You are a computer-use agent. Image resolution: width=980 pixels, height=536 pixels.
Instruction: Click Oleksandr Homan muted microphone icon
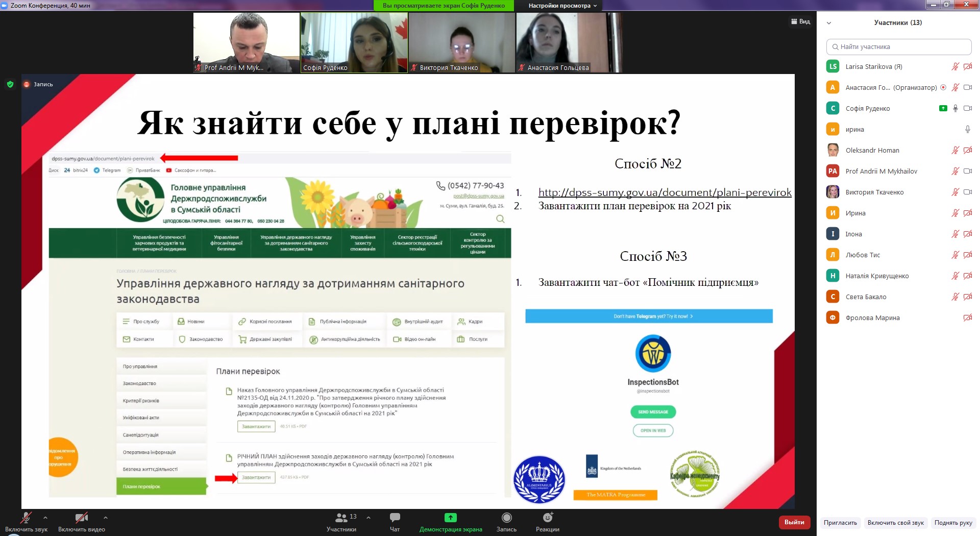(x=955, y=151)
